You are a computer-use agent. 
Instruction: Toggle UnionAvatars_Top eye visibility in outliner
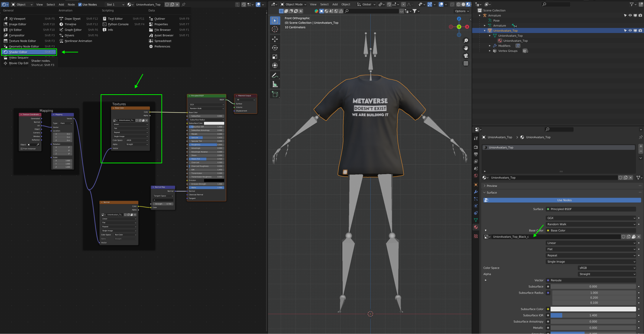coord(630,30)
